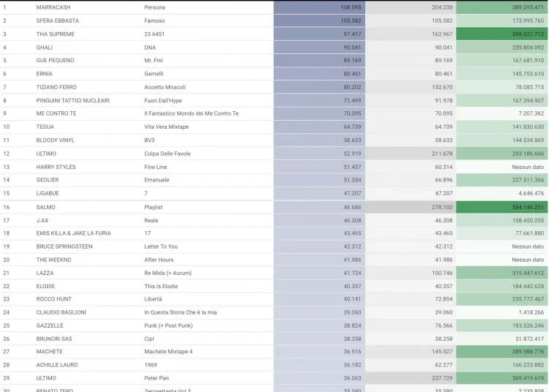Click 'Nessun dato' in HARRY STYLES row
Screen dimensions: 549x392
pyautogui.click(x=527, y=167)
